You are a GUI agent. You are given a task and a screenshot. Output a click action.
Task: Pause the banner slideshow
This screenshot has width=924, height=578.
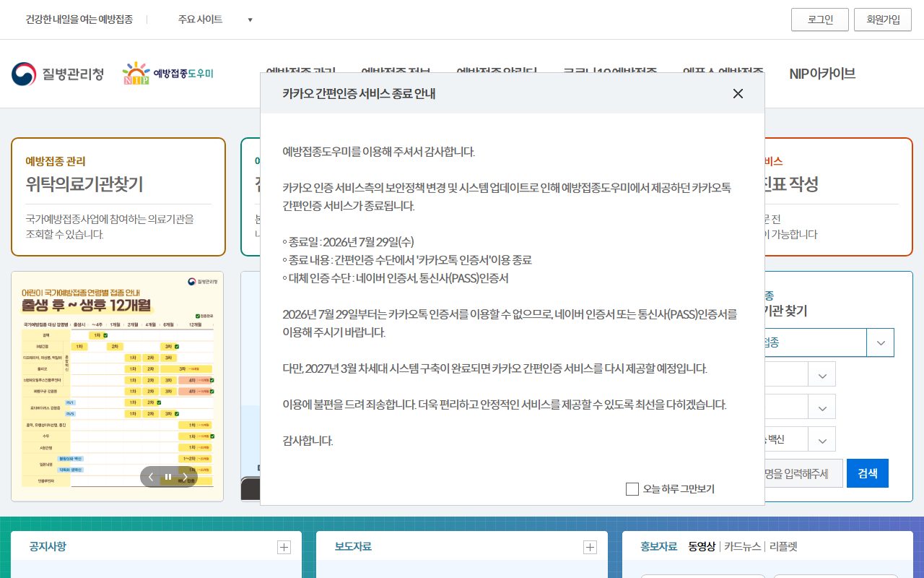tap(168, 477)
